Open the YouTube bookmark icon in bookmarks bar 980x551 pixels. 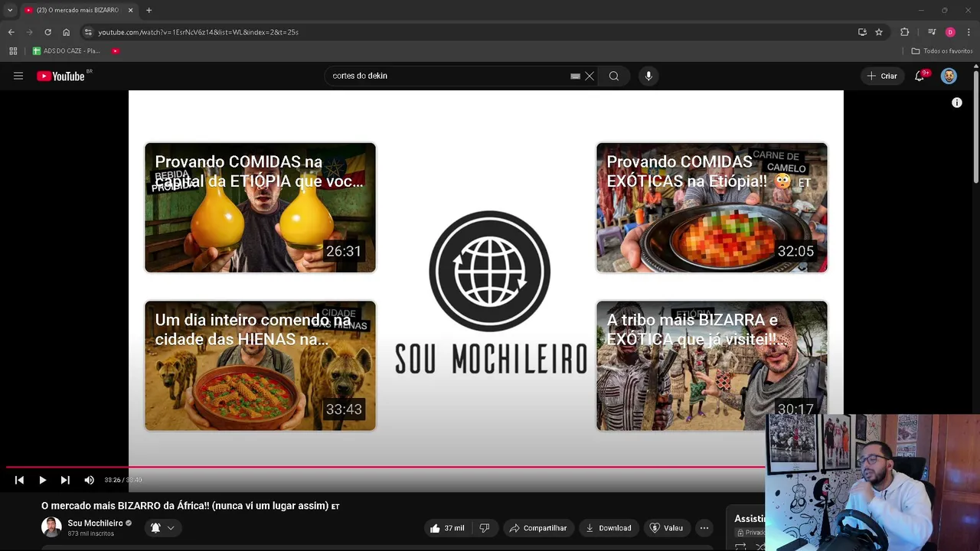[116, 51]
